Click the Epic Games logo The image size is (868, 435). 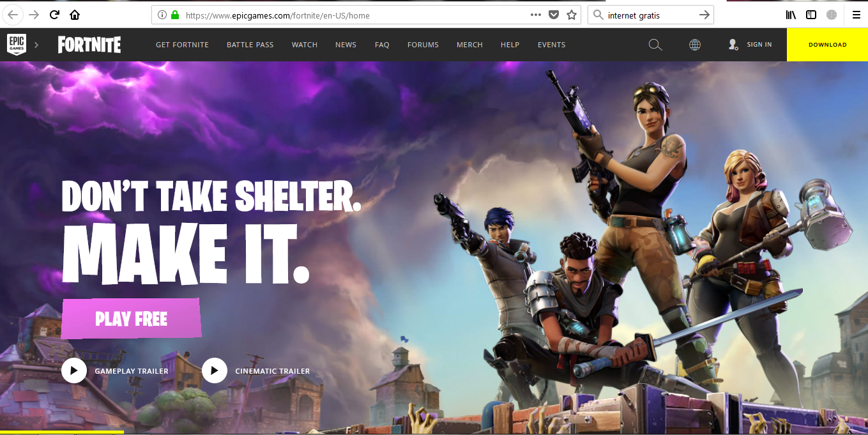pyautogui.click(x=16, y=45)
